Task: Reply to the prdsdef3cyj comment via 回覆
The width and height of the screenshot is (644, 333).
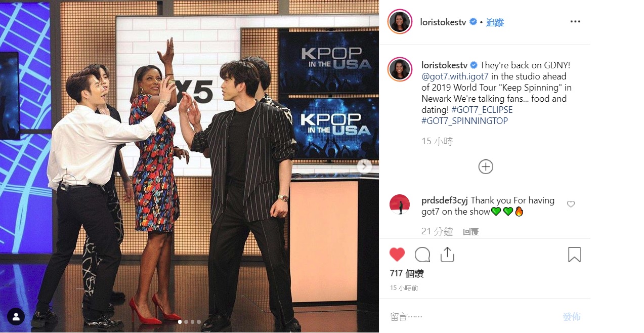Action: (x=470, y=232)
